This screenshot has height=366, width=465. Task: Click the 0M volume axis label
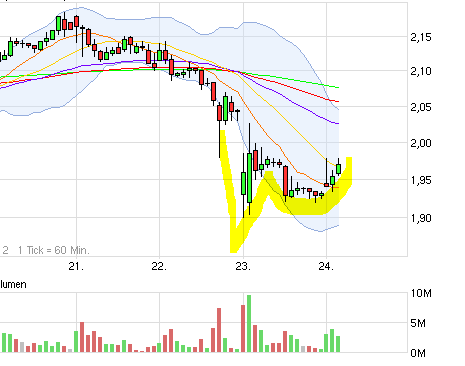418,353
